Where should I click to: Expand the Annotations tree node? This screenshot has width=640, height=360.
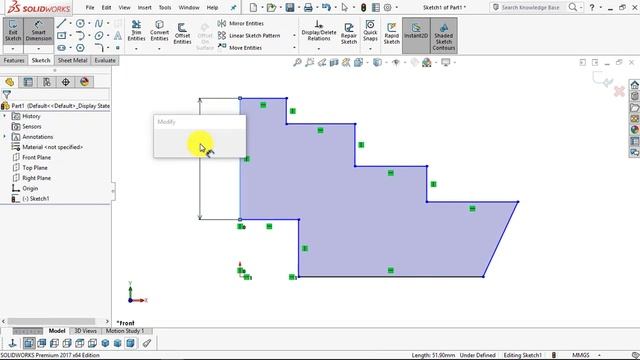4,136
